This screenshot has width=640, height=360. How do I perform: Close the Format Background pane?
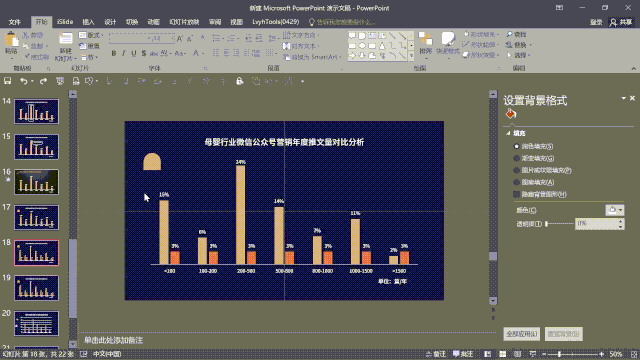tap(632, 98)
